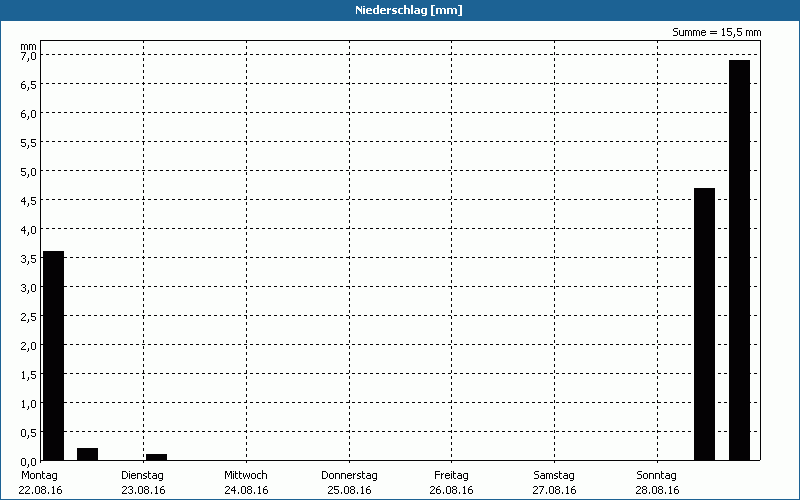Click the date 27.08.16
800x500 pixels.
pyautogui.click(x=555, y=491)
